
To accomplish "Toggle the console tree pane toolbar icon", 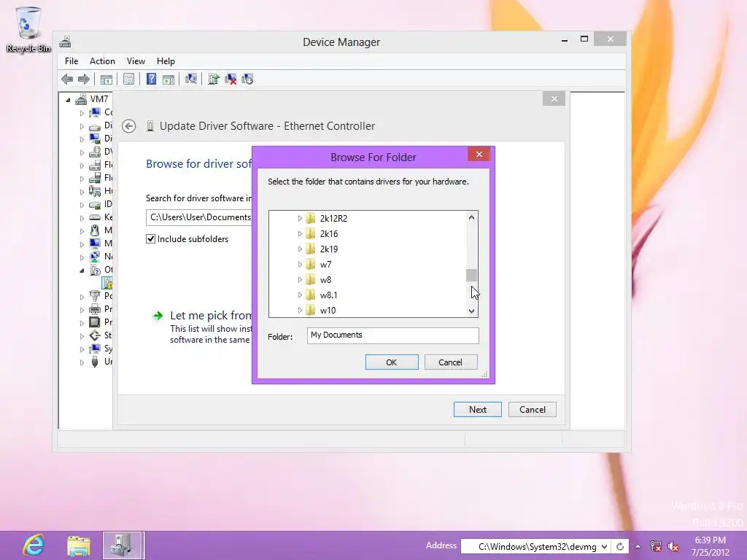I will coord(107,79).
